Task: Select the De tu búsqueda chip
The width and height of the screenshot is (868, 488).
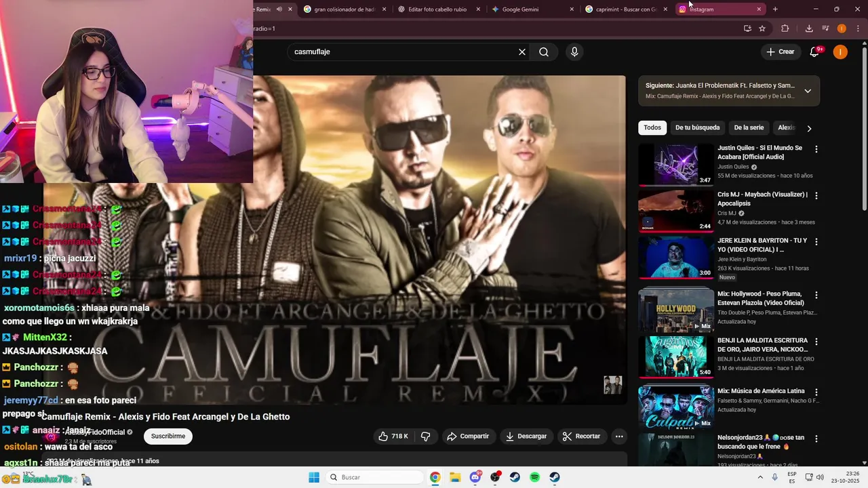Action: click(697, 127)
